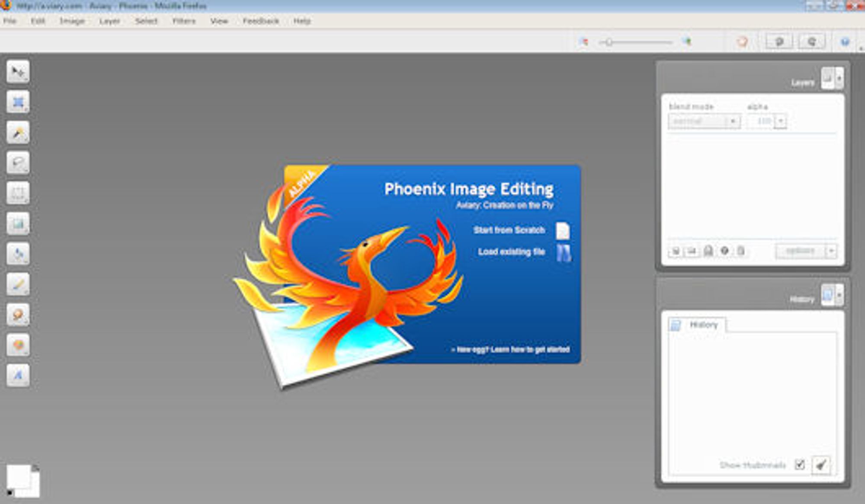
Task: Click Load existing file link
Action: (x=511, y=252)
